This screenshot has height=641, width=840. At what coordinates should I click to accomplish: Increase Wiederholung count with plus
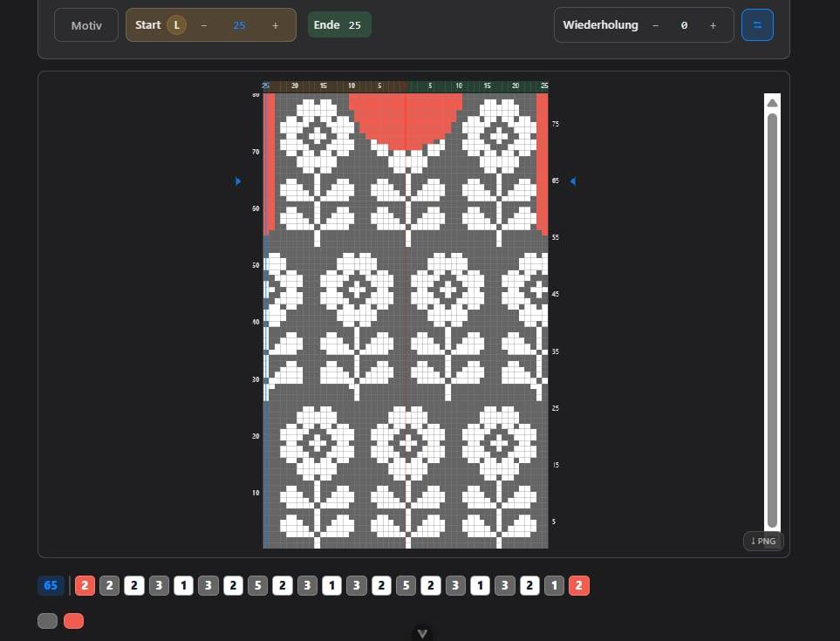[x=713, y=25]
